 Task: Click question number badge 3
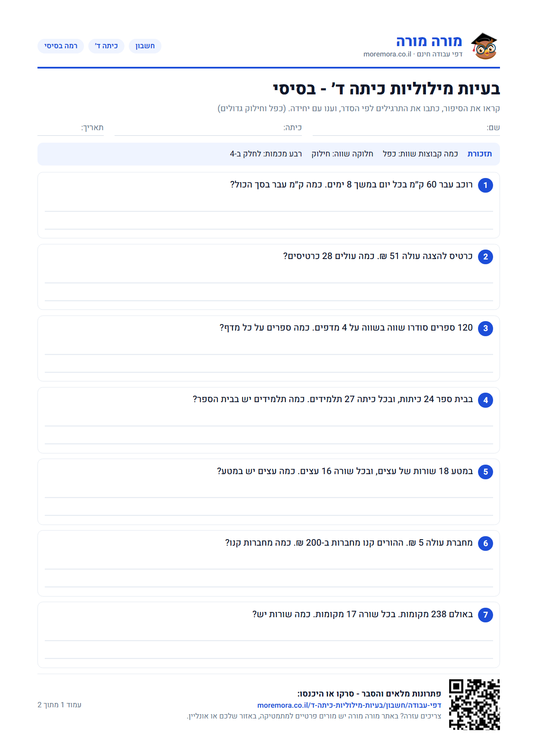485,328
